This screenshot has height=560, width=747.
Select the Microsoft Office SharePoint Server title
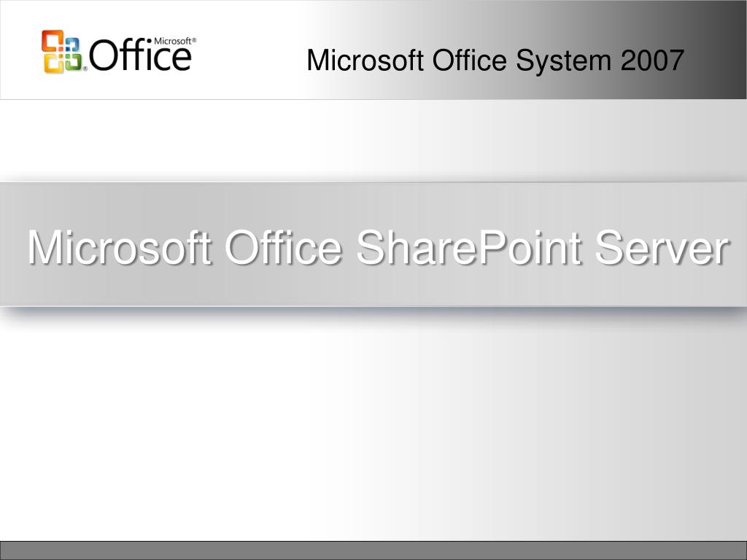pyautogui.click(x=379, y=247)
